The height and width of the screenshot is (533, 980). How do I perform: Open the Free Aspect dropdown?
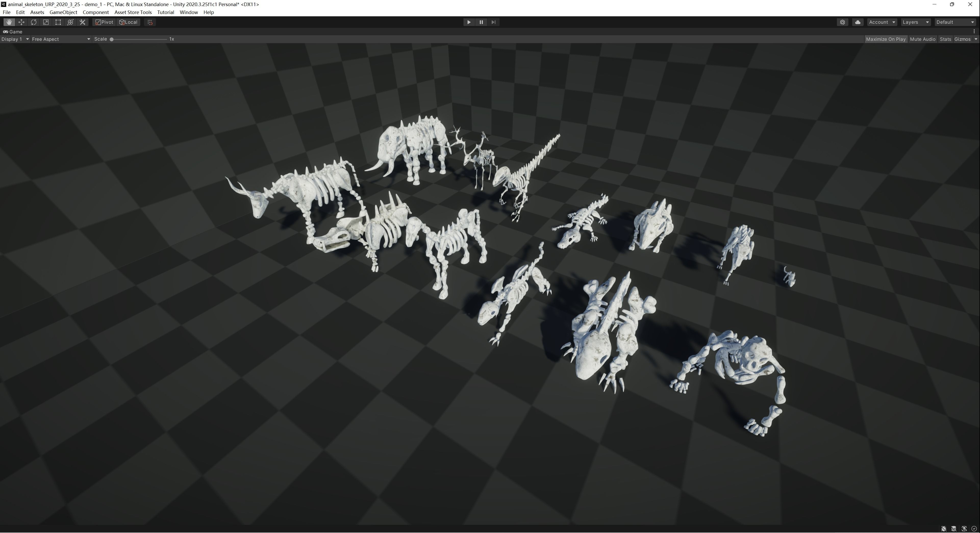(x=61, y=39)
